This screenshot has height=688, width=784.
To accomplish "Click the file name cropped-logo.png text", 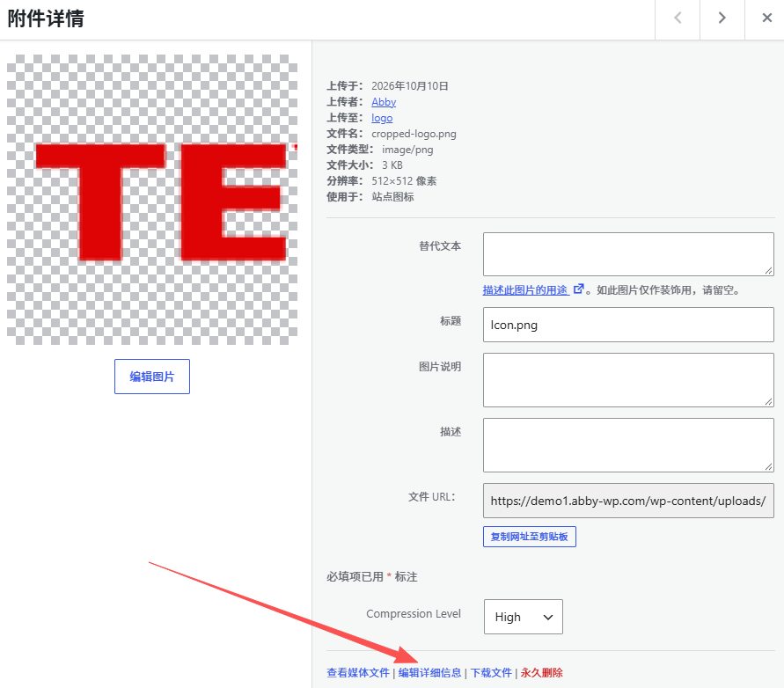I will coord(414,134).
